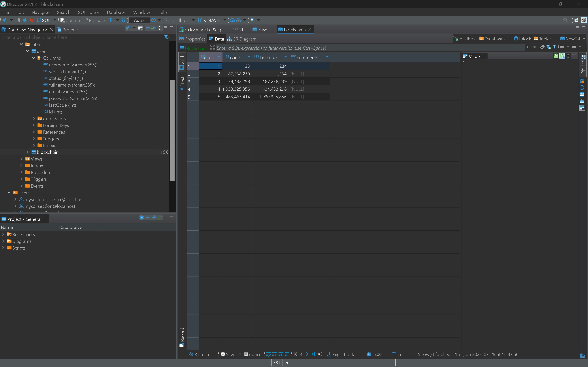The height and width of the screenshot is (367, 588).
Task: Click the Refresh data icon
Action: click(x=191, y=354)
